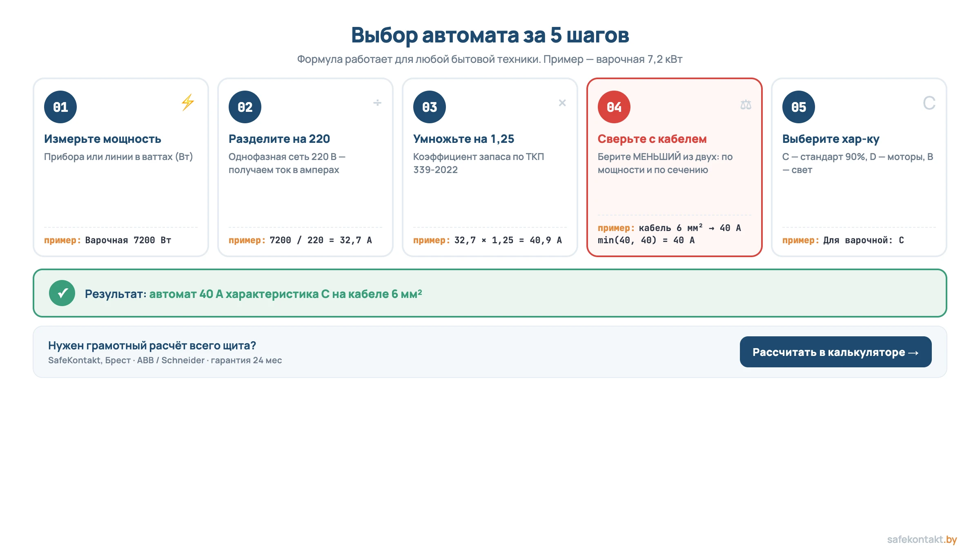This screenshot has height=551, width=980.
Task: Click the heading 'Выбор автомата за 5 шагов'
Action: (490, 35)
